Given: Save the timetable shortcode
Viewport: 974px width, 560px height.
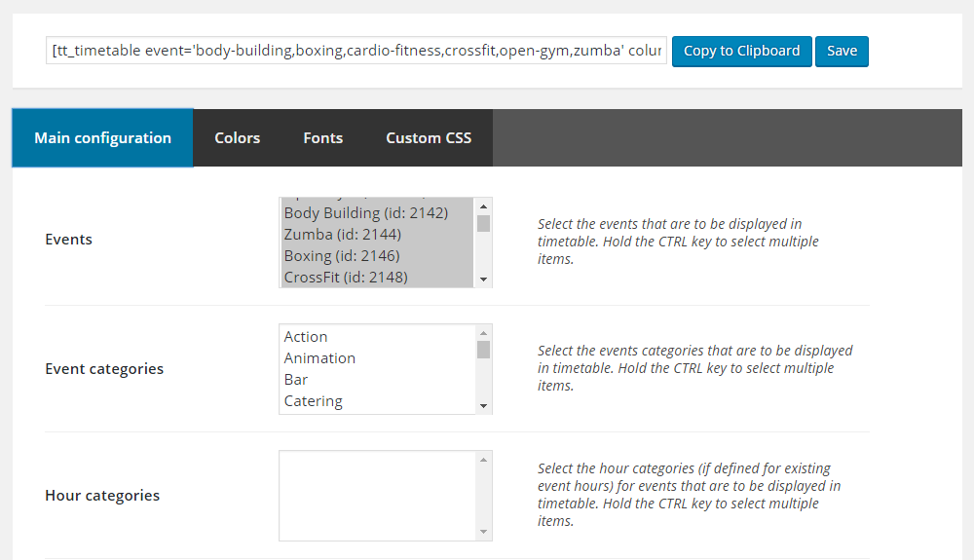Looking at the screenshot, I should click(842, 52).
